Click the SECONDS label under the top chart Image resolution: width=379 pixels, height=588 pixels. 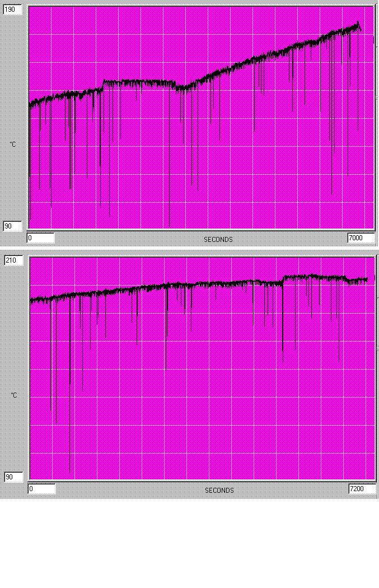pos(218,240)
